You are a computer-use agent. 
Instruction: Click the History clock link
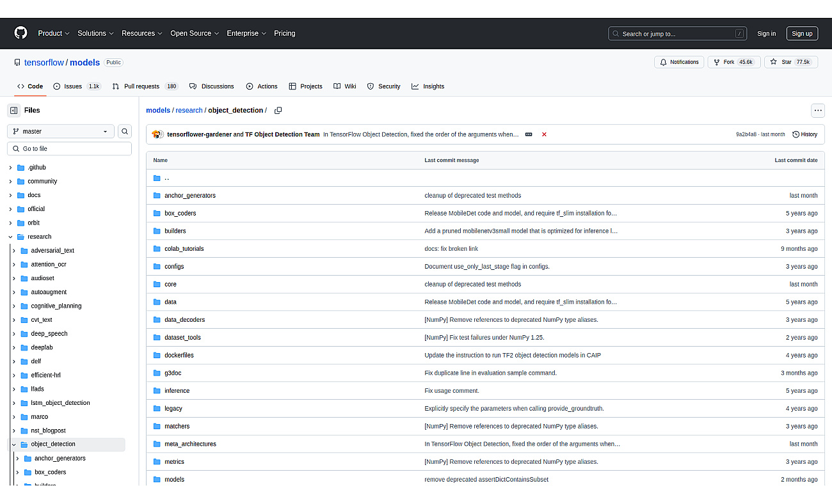(804, 134)
